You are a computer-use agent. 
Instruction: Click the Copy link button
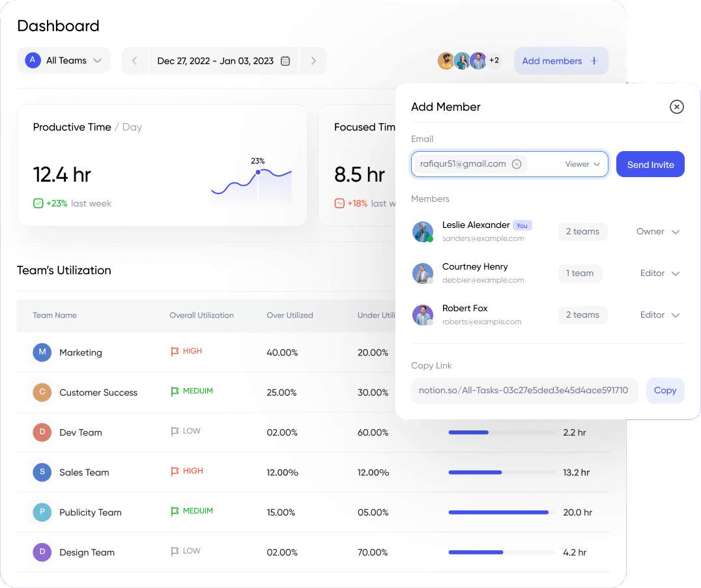click(665, 391)
